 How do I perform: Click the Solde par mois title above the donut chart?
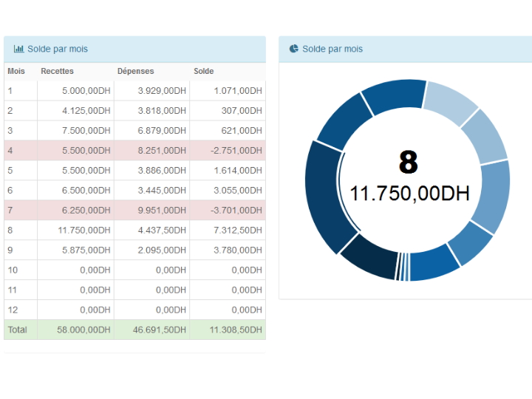332,50
